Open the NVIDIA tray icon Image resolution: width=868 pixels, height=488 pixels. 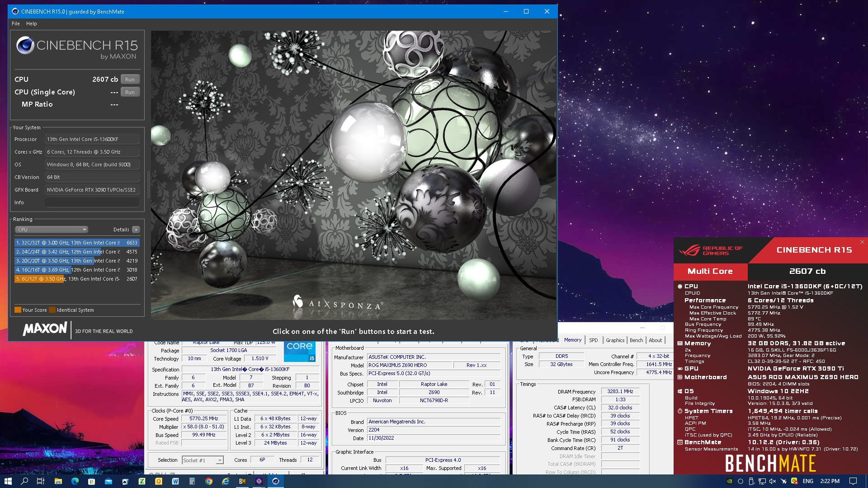729,481
